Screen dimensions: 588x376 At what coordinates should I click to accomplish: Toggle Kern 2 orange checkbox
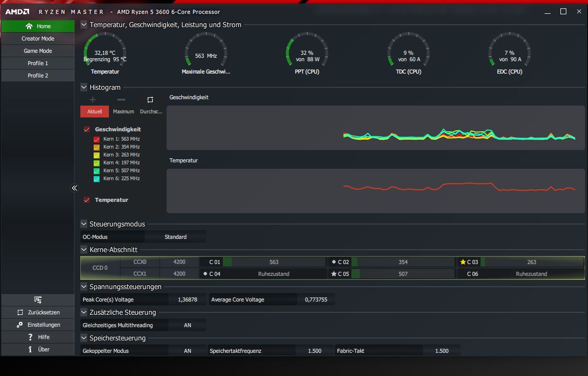(x=97, y=147)
